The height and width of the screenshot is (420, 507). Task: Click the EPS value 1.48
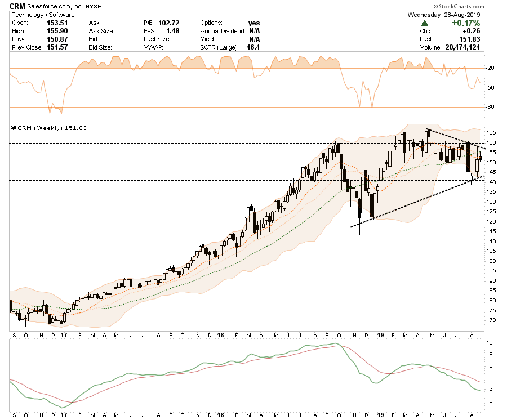[x=173, y=31]
